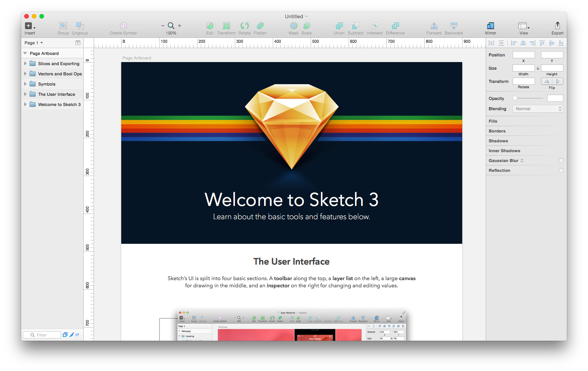The image size is (588, 371).
Task: Open the Blending mode dropdown
Action: coord(538,109)
